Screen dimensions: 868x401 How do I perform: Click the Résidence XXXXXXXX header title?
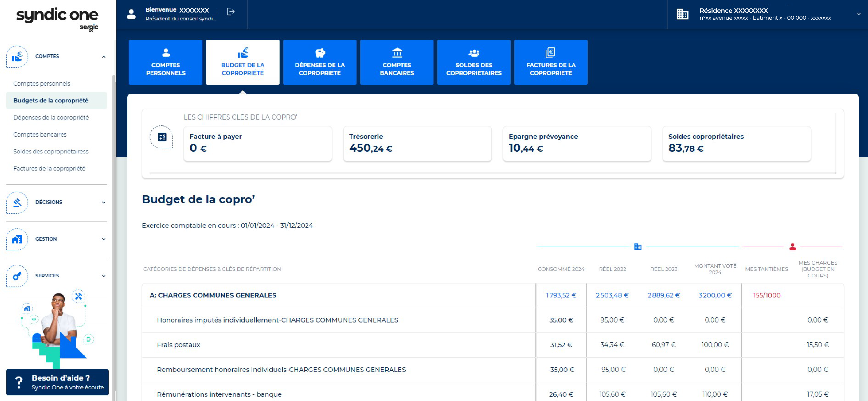coord(733,10)
